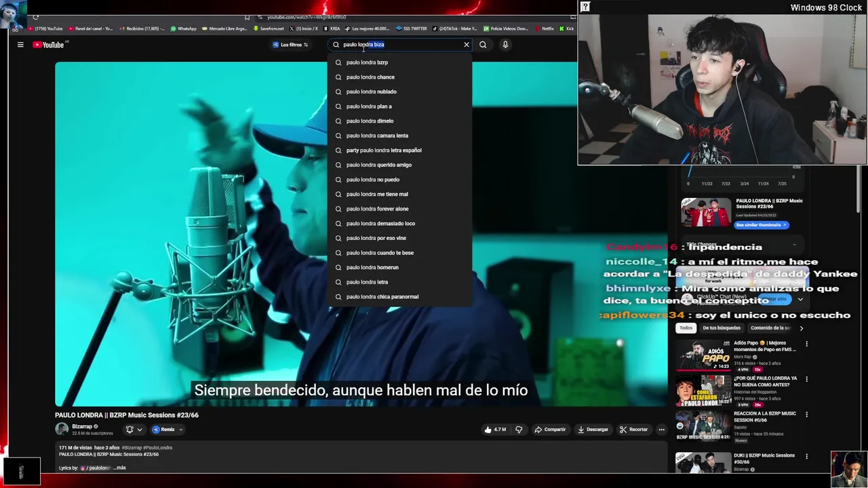Screen dimensions: 868x488
Task: Select suggestion 'paulo londra nublado'
Action: tap(400, 91)
